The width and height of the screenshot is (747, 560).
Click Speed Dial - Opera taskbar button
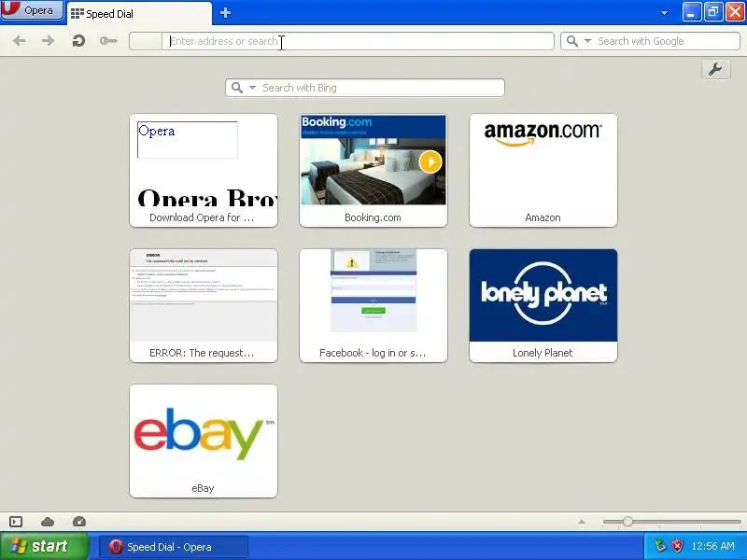pos(174,547)
